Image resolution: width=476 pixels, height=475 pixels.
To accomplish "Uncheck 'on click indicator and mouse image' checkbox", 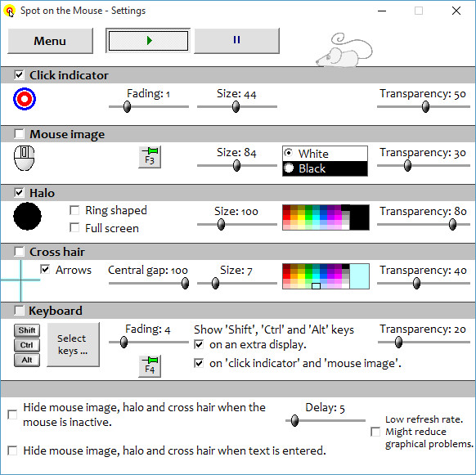I will pos(199,363).
